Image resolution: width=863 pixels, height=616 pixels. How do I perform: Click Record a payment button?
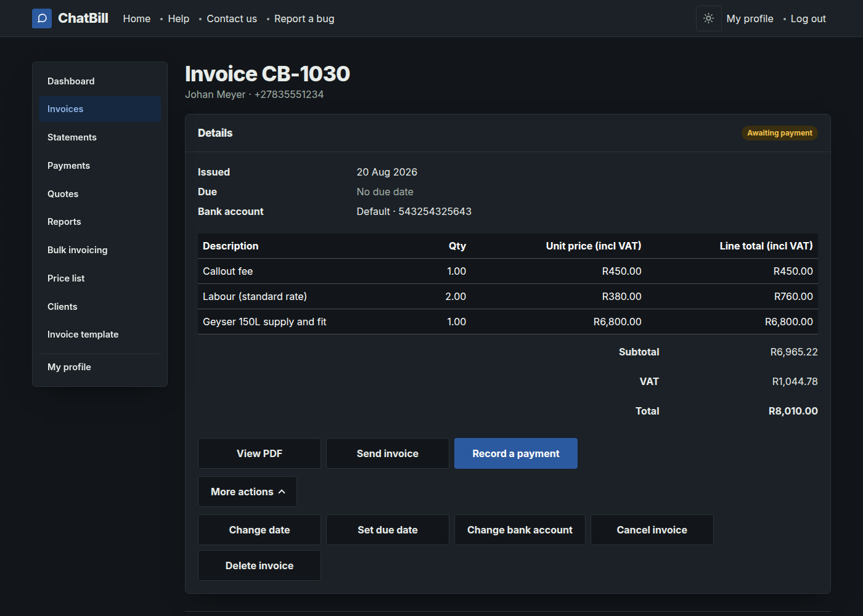(516, 453)
